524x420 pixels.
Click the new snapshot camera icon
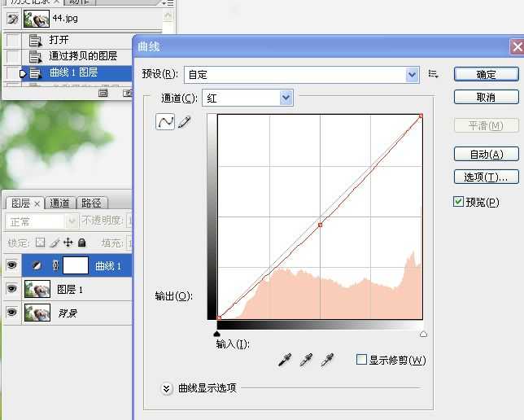(128, 93)
